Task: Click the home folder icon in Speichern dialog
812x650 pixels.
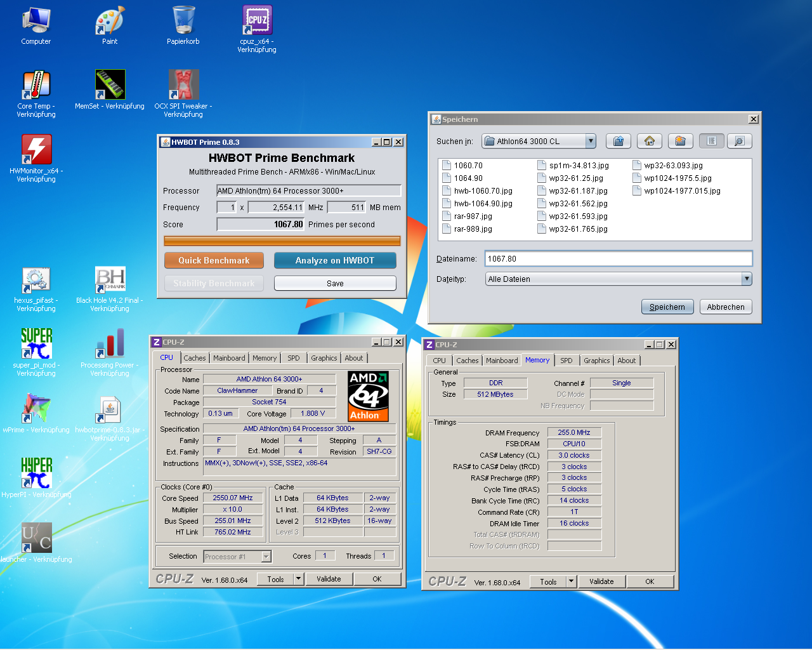Action: [x=649, y=141]
